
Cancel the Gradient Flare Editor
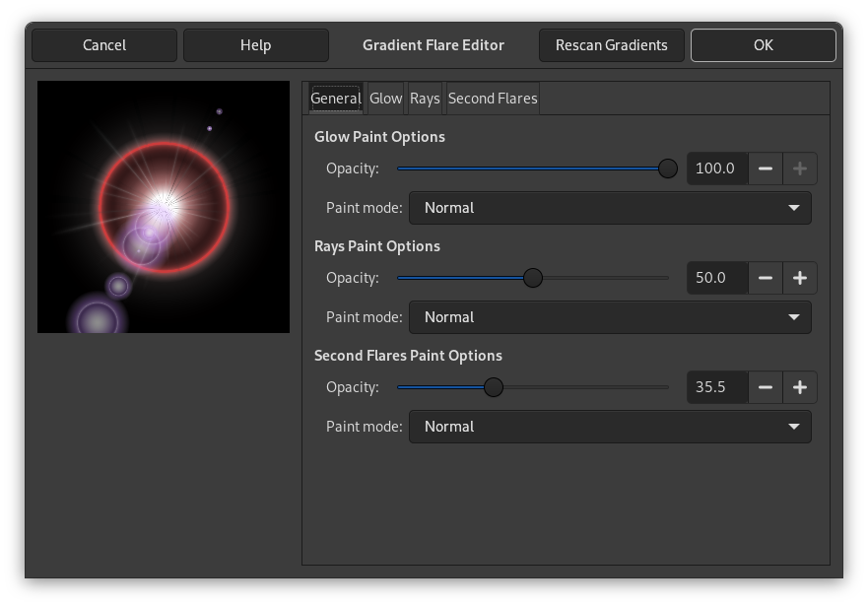click(x=103, y=44)
